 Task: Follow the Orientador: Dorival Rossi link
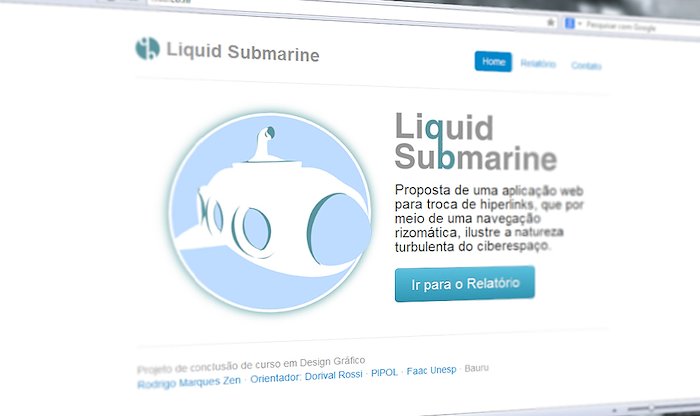coord(306,376)
